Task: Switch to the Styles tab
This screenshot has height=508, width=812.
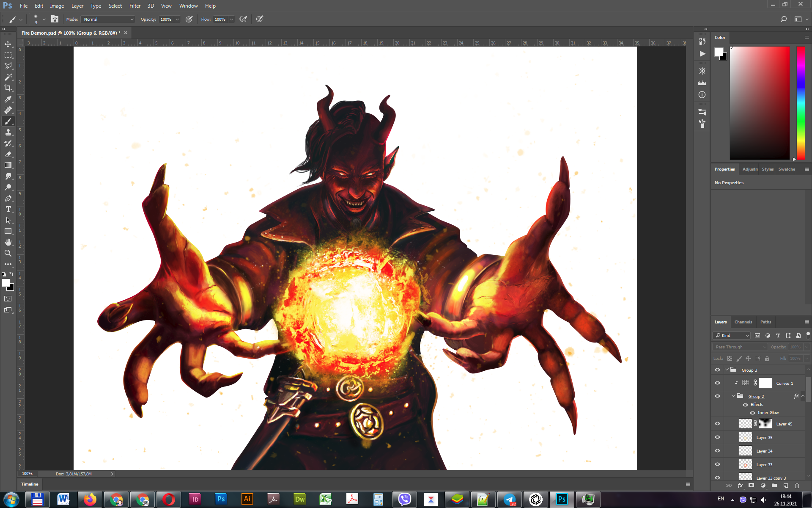Action: (x=768, y=169)
